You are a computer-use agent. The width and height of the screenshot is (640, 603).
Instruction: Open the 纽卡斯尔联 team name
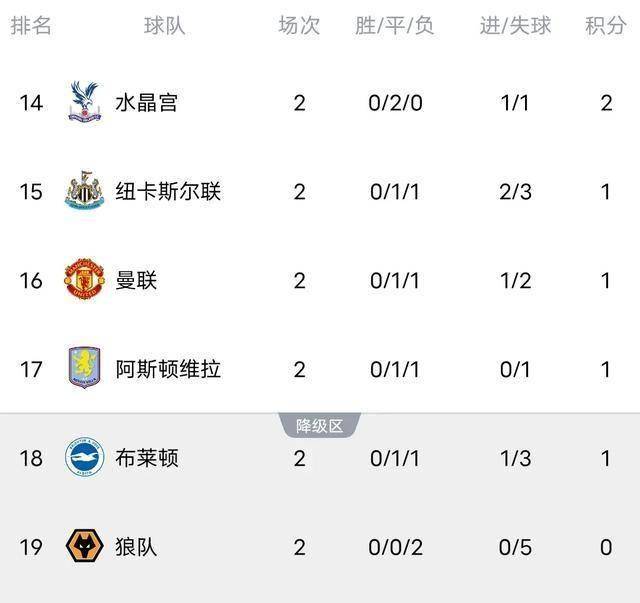168,191
